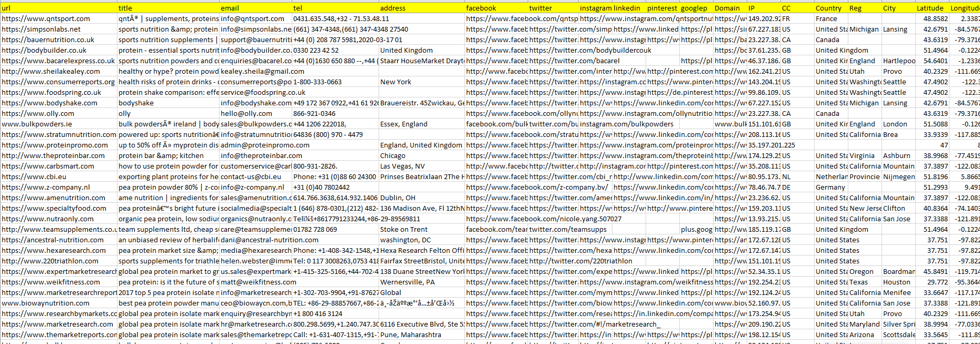
Task: Select the 'email' header cell
Action: [255, 8]
